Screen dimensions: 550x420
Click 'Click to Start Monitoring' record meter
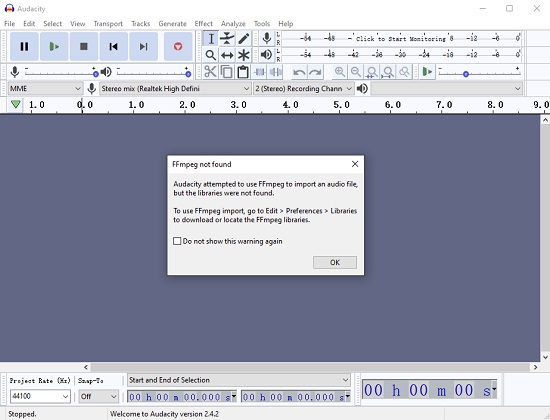[x=401, y=39]
